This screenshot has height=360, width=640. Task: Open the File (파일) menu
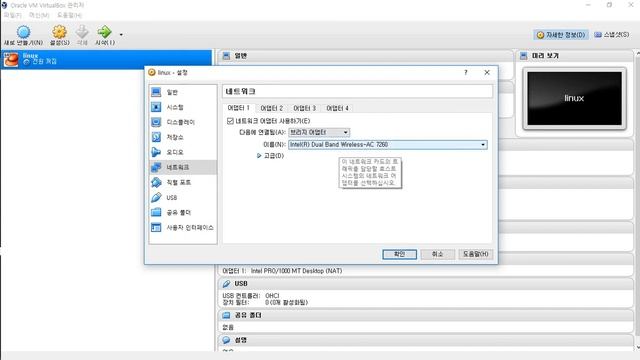12,15
